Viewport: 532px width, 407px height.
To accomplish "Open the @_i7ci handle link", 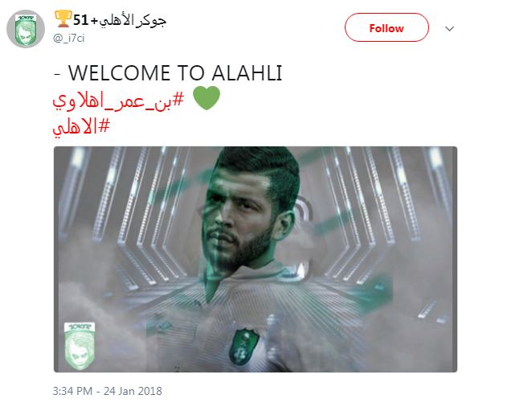I will point(69,38).
